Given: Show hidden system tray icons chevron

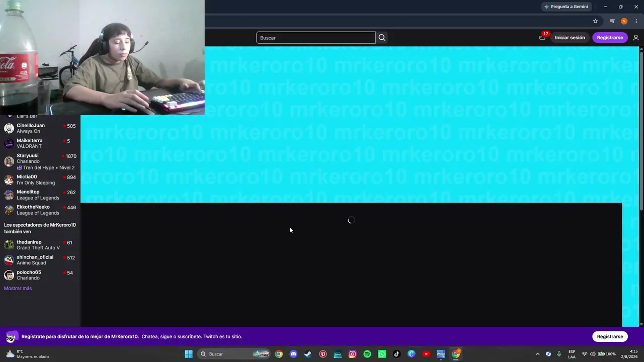Looking at the screenshot, I should [537, 354].
